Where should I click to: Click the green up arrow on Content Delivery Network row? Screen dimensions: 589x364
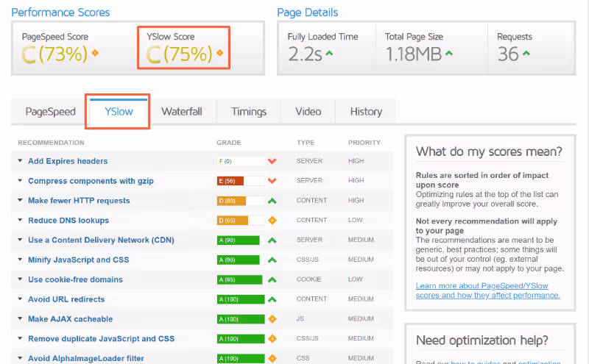(272, 240)
